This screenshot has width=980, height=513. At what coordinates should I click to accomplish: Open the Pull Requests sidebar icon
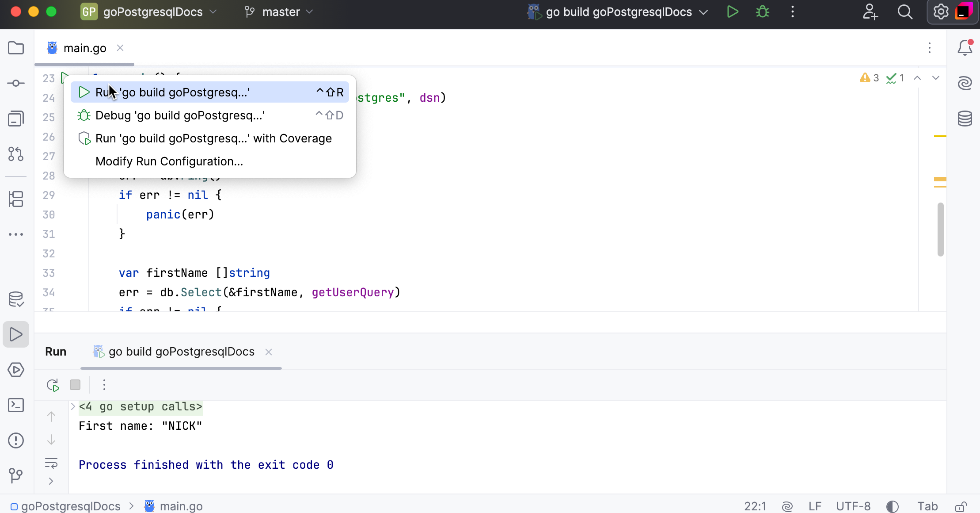16,154
